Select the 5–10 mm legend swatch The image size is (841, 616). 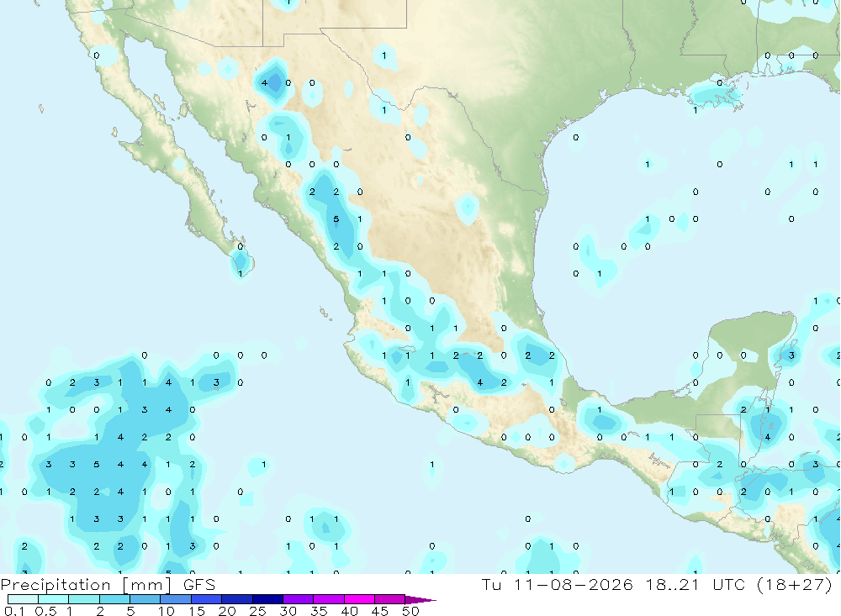(145, 599)
